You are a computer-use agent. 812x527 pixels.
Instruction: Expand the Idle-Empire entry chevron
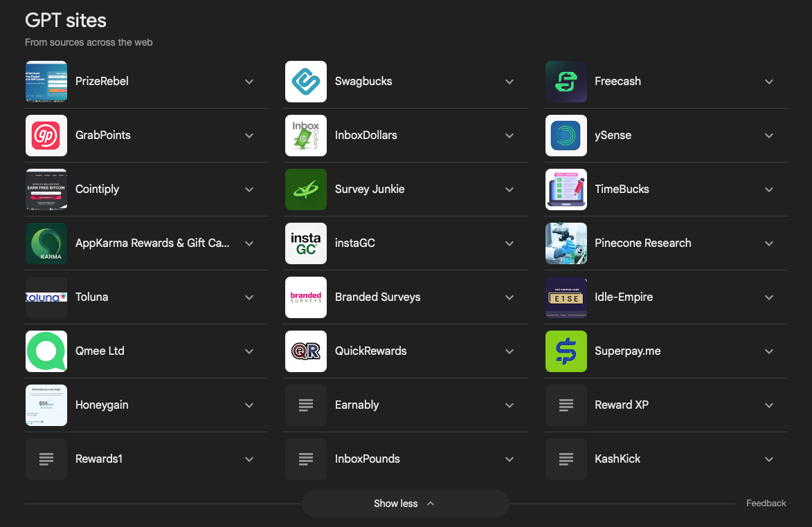[769, 297]
